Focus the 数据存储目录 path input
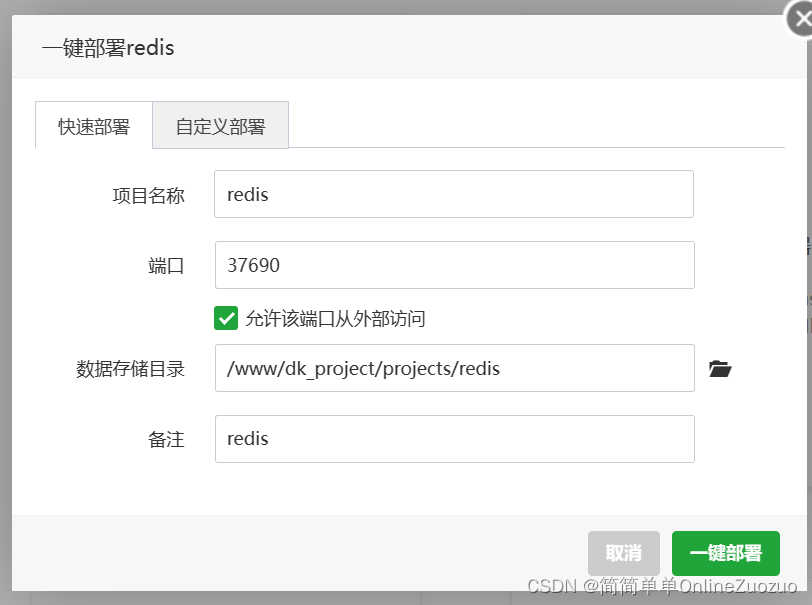812x605 pixels. [454, 368]
